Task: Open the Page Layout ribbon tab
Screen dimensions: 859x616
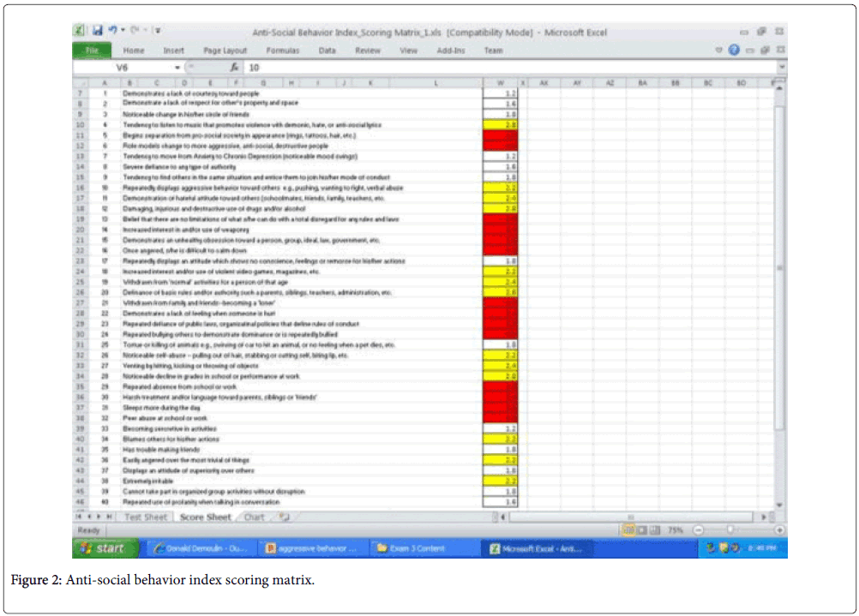Action: [225, 51]
